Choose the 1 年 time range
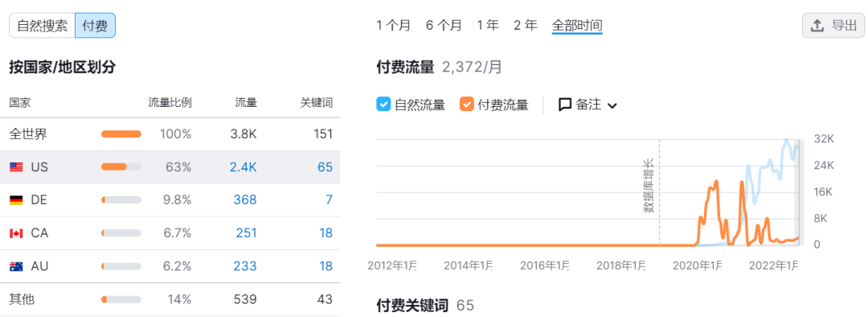Screen dimensions: 868x317 point(488,26)
